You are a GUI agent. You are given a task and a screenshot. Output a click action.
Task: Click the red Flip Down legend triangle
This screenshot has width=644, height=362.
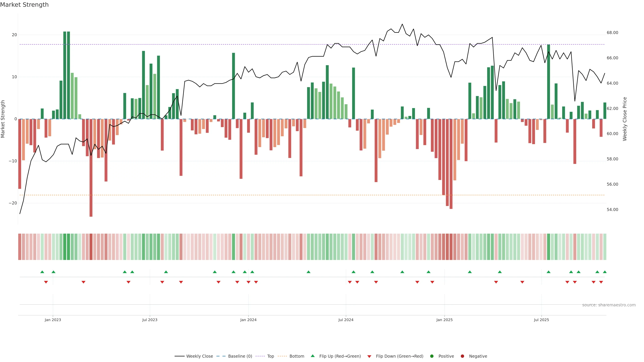369,356
